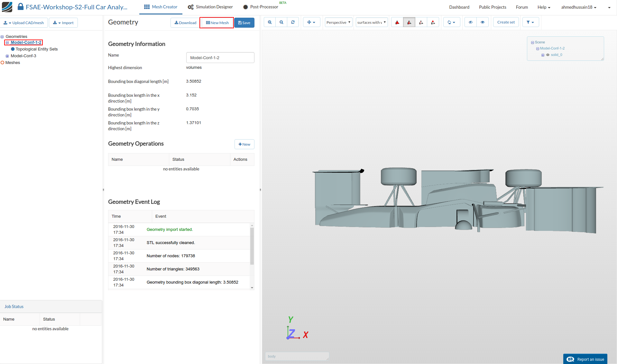Screen dimensions: 617x364
Task: Click the show all eye button
Action: tap(483, 22)
